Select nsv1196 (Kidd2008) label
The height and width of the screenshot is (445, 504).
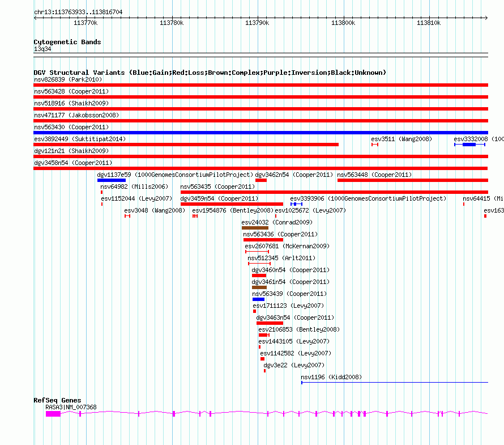coord(331,377)
